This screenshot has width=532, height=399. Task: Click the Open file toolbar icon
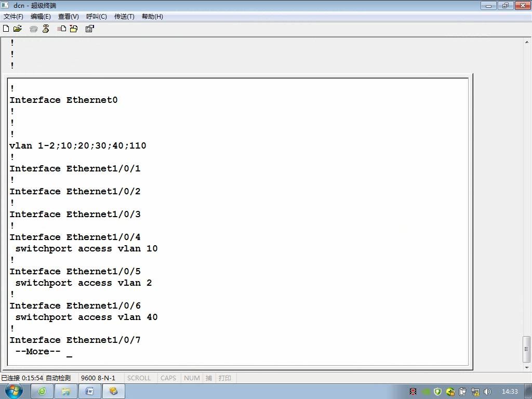[18, 29]
